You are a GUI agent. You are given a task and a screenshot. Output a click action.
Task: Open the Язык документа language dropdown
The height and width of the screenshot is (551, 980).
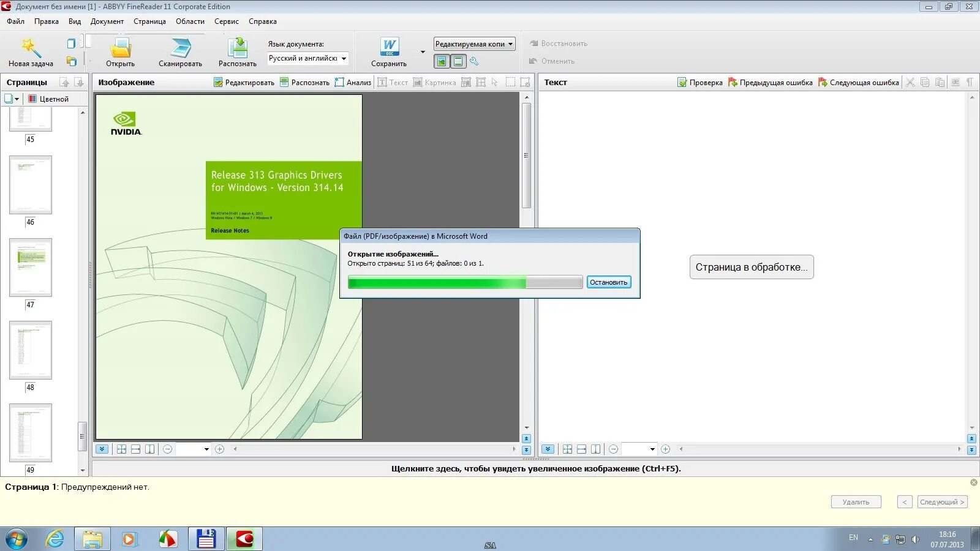pyautogui.click(x=308, y=58)
